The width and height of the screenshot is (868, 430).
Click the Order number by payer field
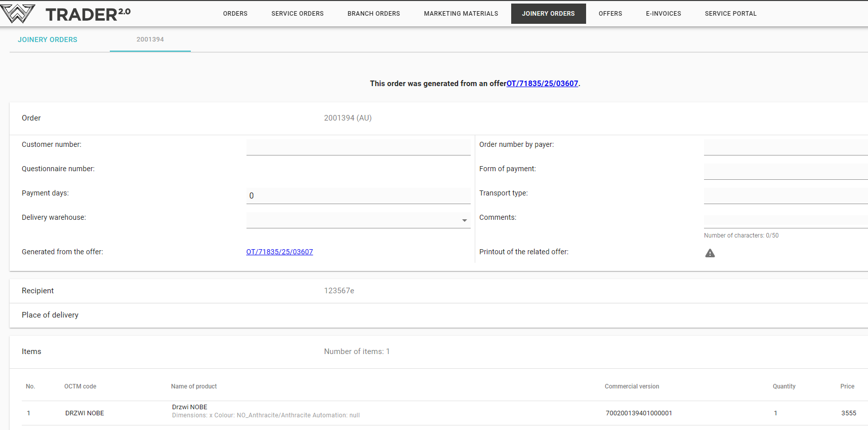click(785, 147)
